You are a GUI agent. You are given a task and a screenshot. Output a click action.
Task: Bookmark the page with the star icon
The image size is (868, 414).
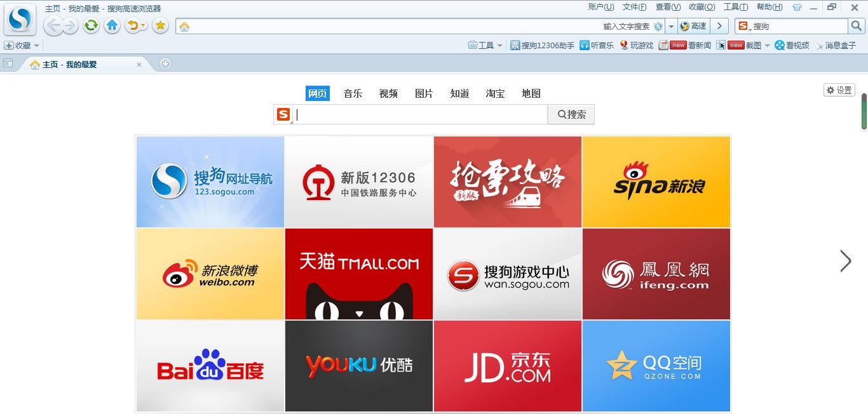[160, 25]
